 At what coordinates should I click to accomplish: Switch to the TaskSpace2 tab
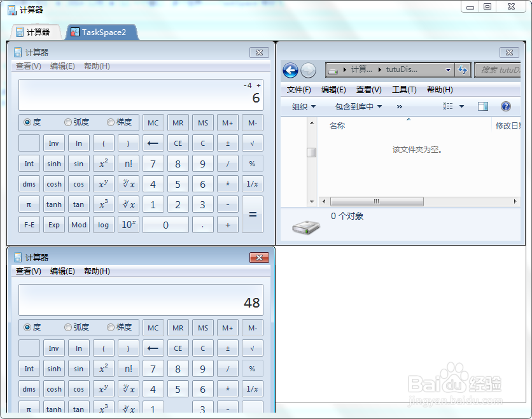click(102, 32)
